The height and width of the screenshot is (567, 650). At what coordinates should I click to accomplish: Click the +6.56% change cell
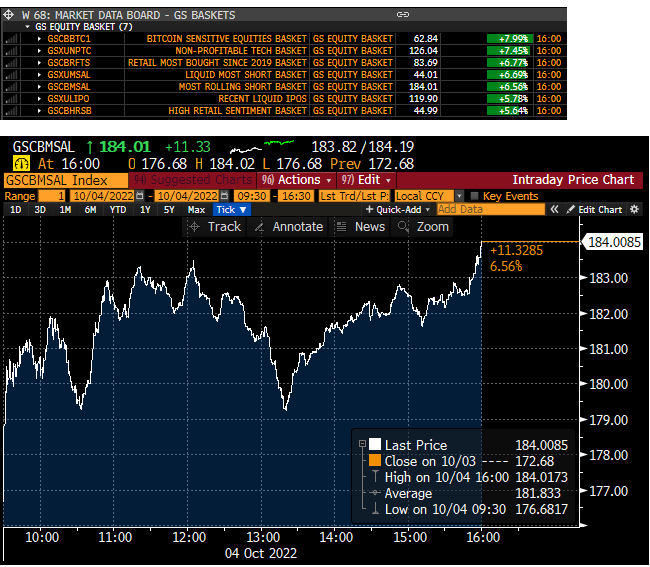[510, 87]
